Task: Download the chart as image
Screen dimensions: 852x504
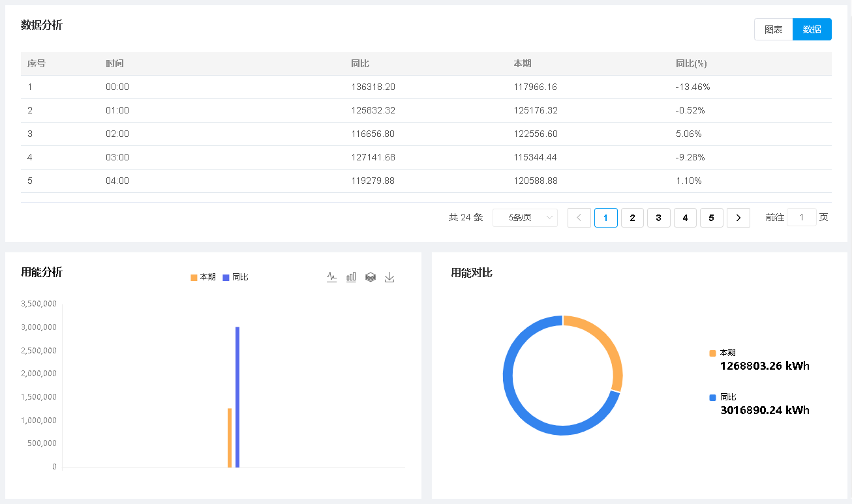Action: [389, 277]
